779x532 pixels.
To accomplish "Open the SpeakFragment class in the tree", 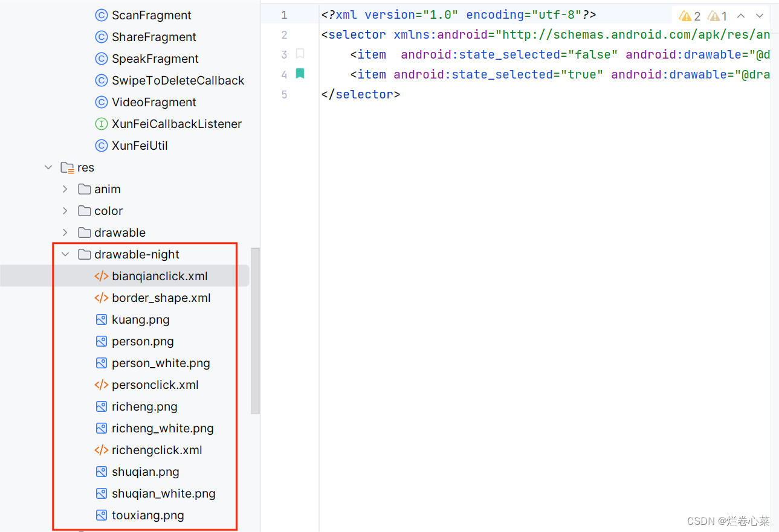I will (x=155, y=59).
